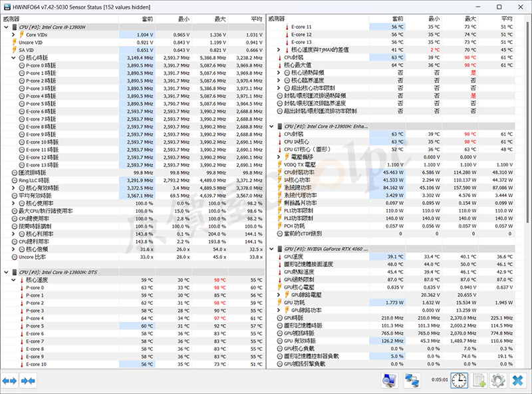Reset the elapsed time clock icon
Screen dimensions: 532x394
[x=459, y=381]
